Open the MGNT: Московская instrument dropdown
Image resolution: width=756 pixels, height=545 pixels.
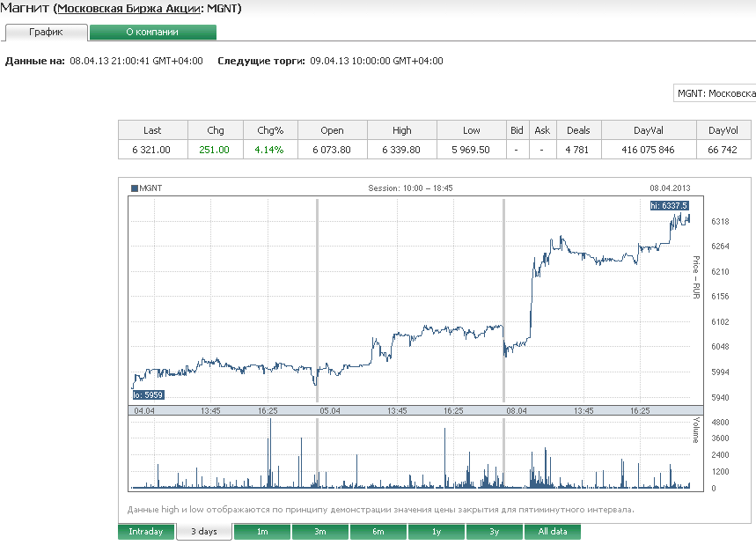[x=715, y=93]
